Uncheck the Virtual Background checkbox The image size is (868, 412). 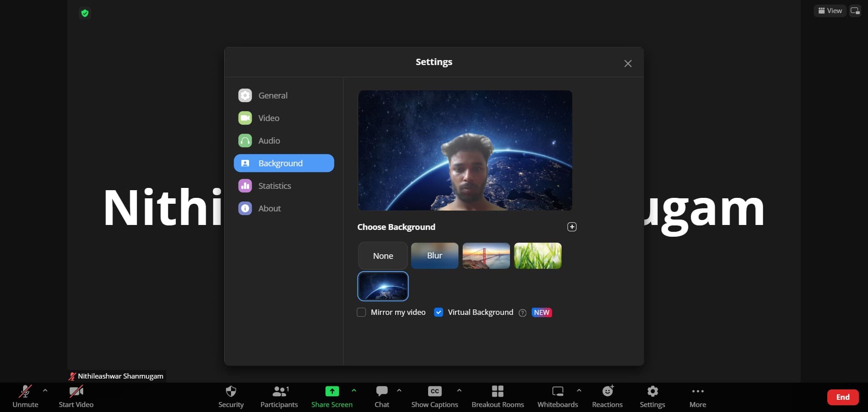438,313
